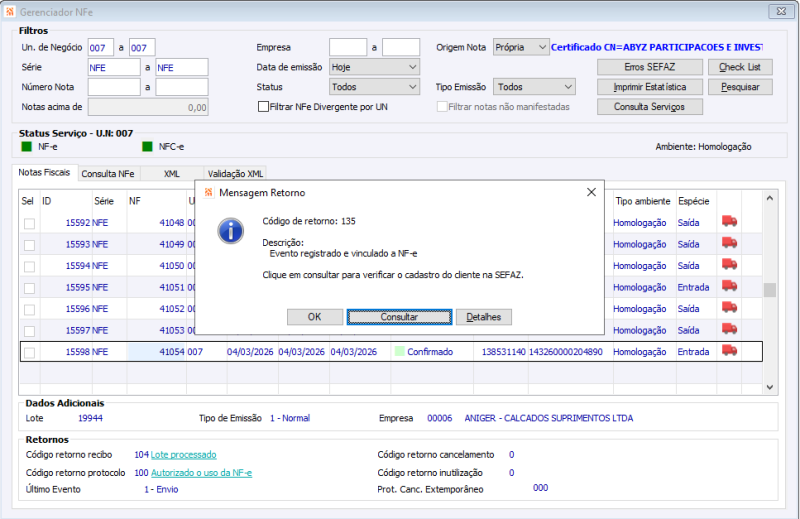Viewport: 800px width, 519px height.
Task: Open the XML tab
Action: click(x=172, y=174)
